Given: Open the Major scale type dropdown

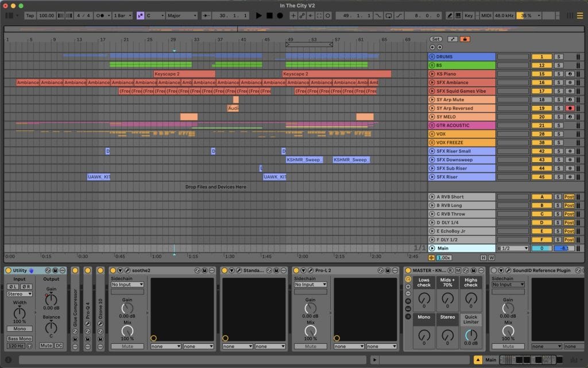Looking at the screenshot, I should [183, 16].
